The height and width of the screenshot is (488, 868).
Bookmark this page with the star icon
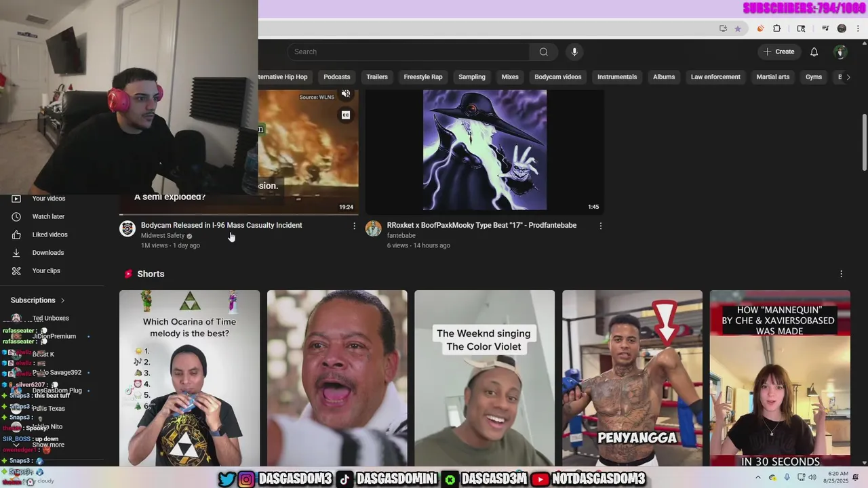(x=738, y=28)
